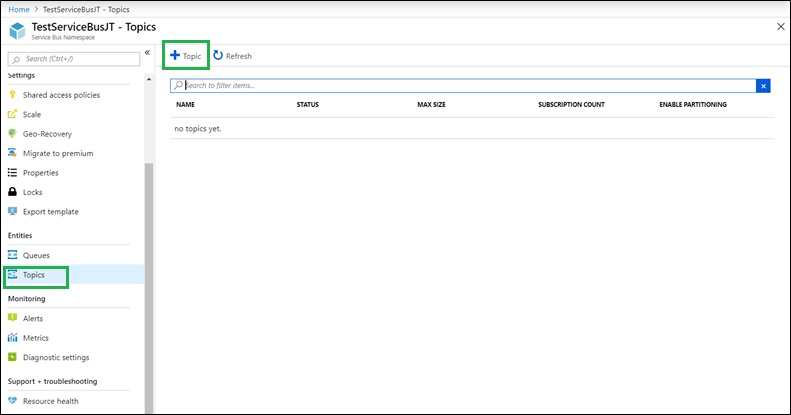
Task: Select Topics under Entities
Action: (x=34, y=275)
